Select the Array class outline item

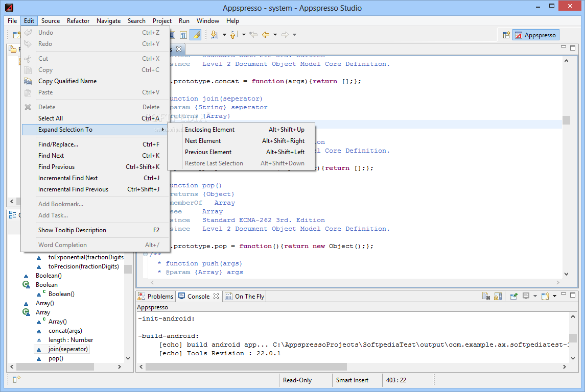click(x=43, y=312)
